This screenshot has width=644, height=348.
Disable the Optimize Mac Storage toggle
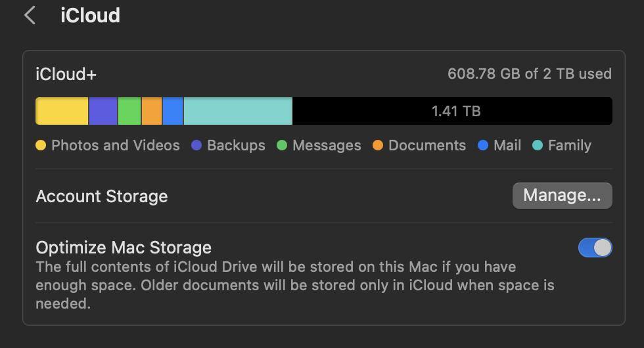point(595,248)
